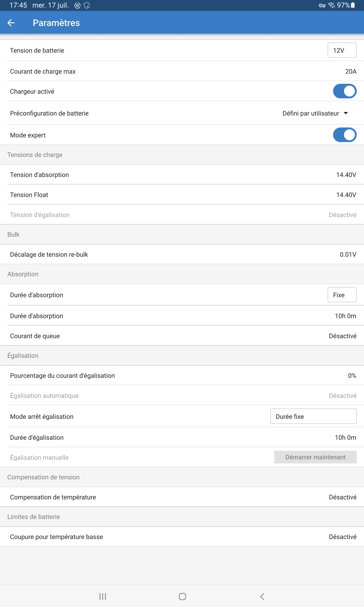Tap the shield notification icon in status bar
This screenshot has height=607, width=364.
pyautogui.click(x=87, y=5)
